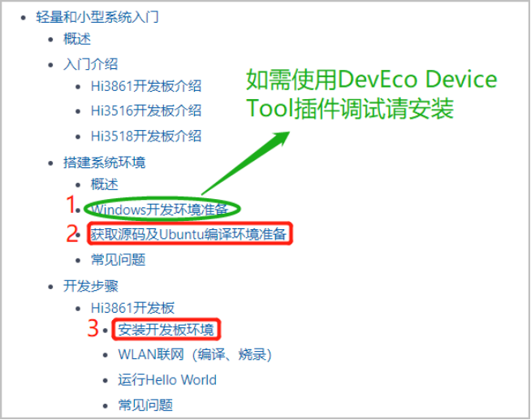This screenshot has height=420, width=531.
Task: Open the 搭建系统环境 section link
Action: pos(104,162)
